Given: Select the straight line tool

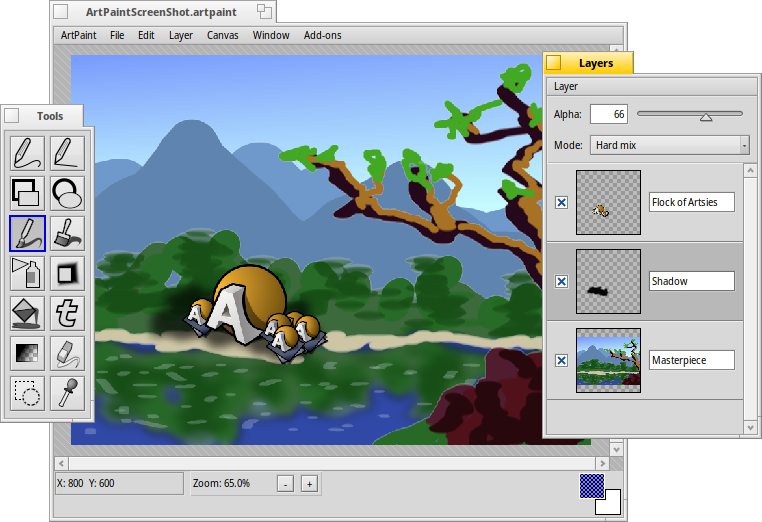Looking at the screenshot, I should [67, 153].
